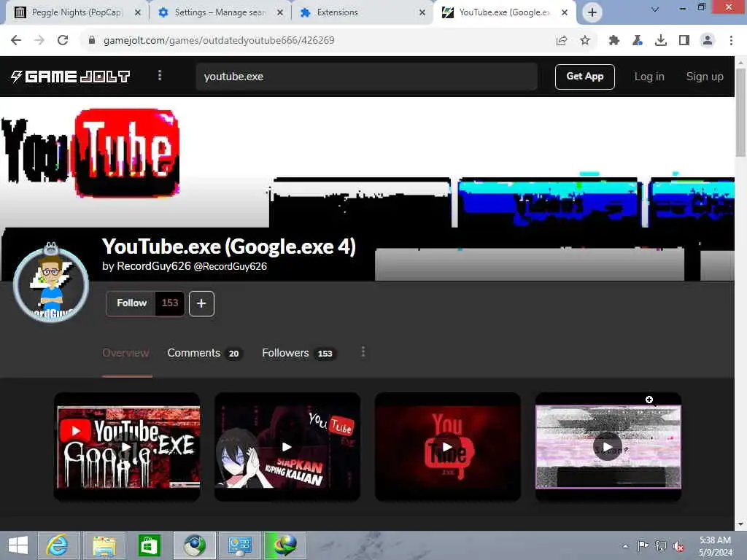Open the blue globe browser taskbar icon
Screen dimensions: 747x560
pyautogui.click(x=194, y=545)
